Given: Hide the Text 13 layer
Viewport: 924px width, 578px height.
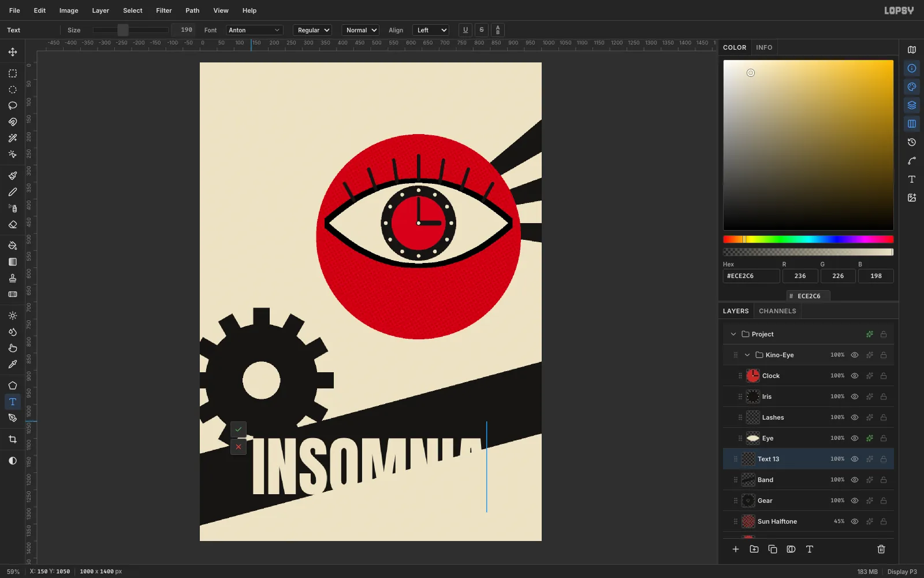Looking at the screenshot, I should (855, 459).
